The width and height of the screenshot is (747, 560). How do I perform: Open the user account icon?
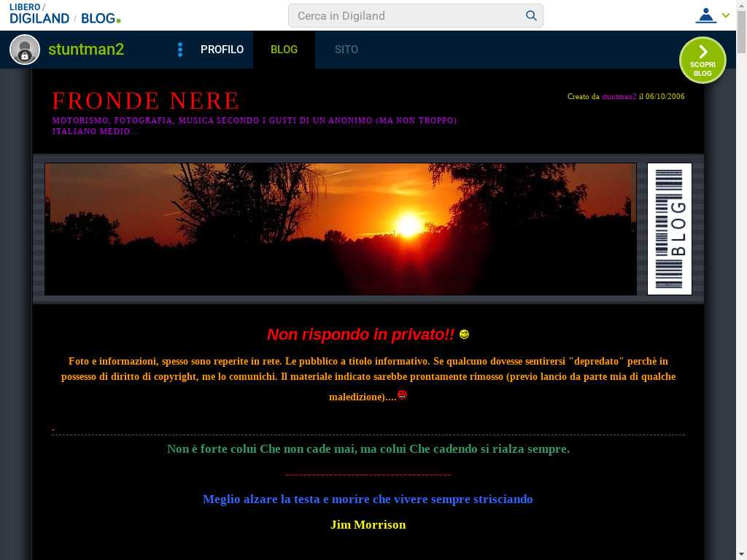[705, 15]
